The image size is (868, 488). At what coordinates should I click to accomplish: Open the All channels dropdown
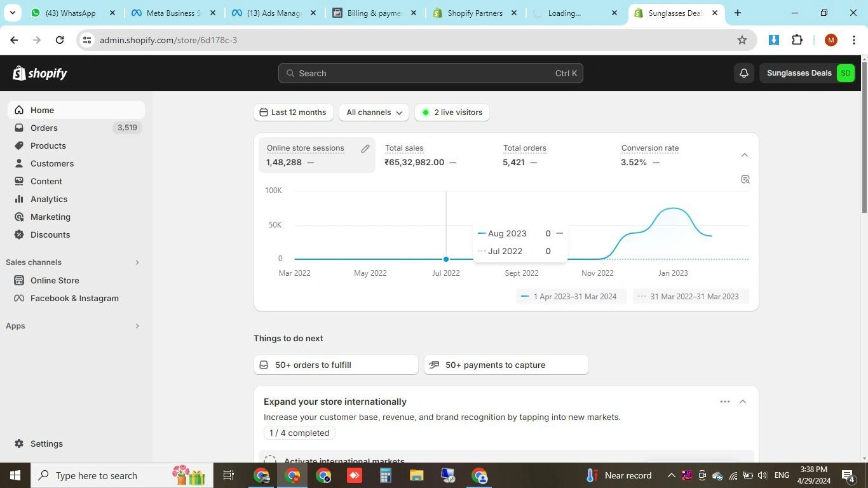(x=374, y=112)
